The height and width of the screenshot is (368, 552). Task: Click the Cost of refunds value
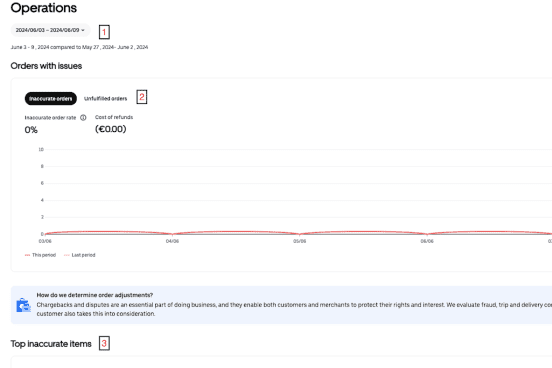[111, 129]
